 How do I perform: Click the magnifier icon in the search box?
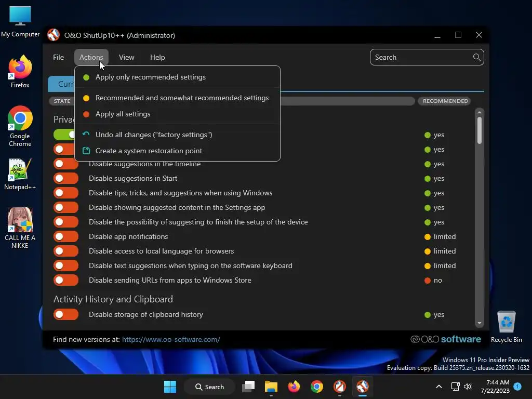[477, 57]
